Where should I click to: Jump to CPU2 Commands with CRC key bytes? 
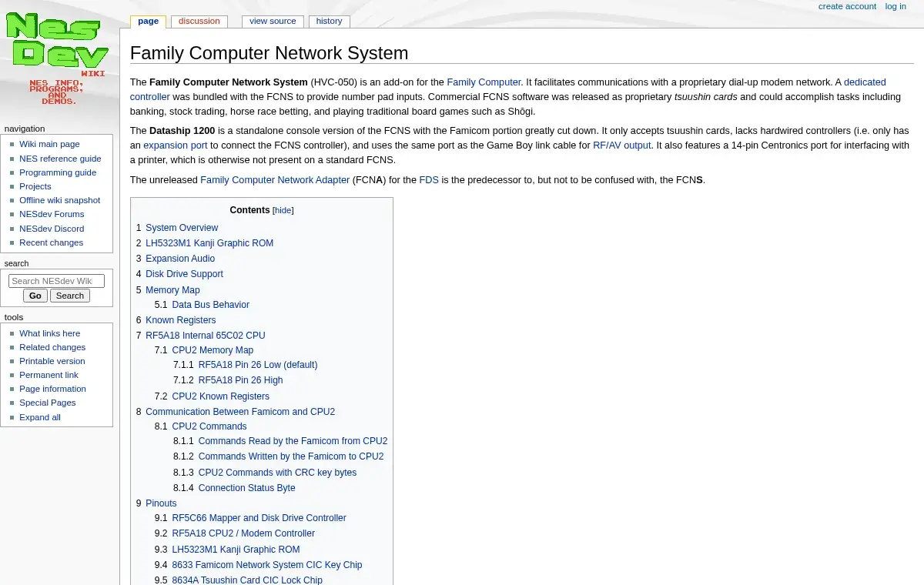[x=277, y=473]
